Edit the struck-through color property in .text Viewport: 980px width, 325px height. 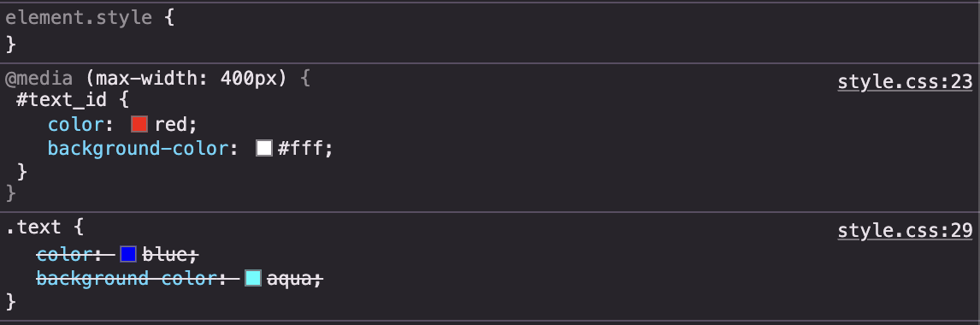pos(64,254)
